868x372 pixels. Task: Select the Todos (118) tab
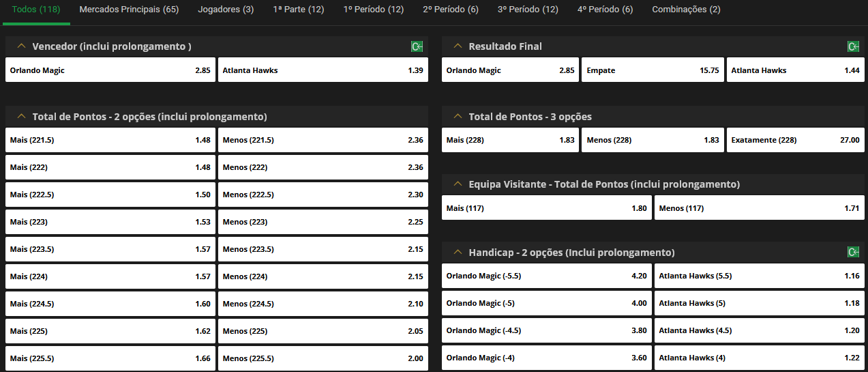(x=35, y=10)
